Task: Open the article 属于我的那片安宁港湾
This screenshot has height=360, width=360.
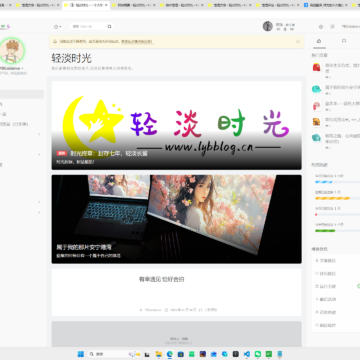Action: click(x=84, y=247)
